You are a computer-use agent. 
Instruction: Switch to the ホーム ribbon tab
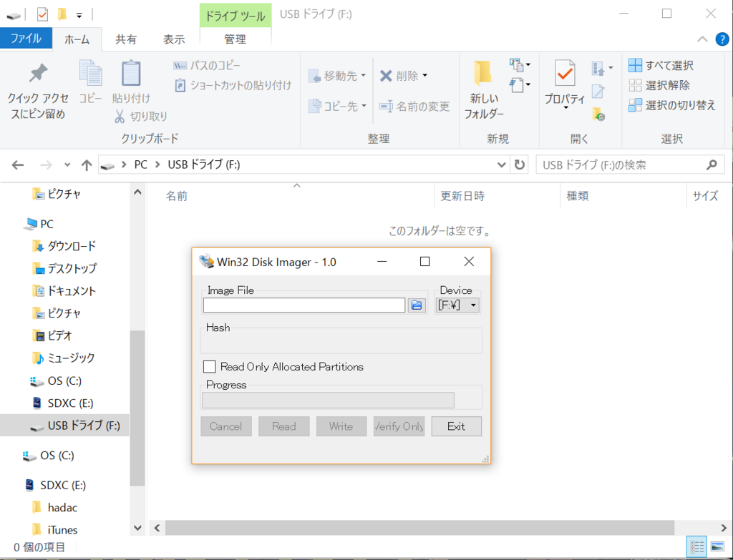[x=77, y=39]
